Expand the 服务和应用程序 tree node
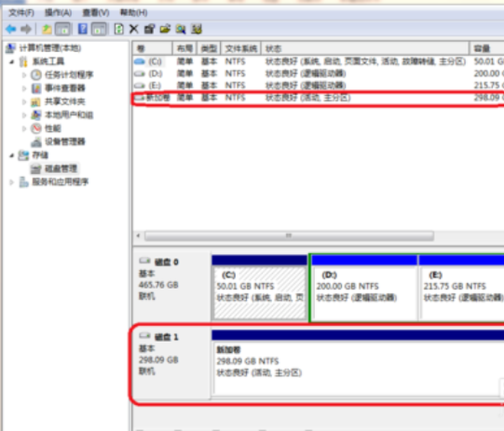 (x=11, y=182)
